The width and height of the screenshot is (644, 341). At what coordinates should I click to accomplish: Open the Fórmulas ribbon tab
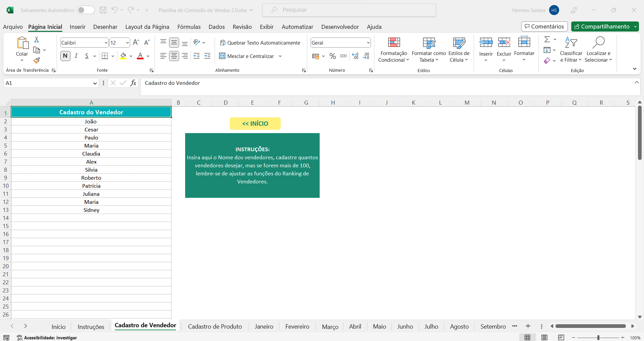point(189,27)
